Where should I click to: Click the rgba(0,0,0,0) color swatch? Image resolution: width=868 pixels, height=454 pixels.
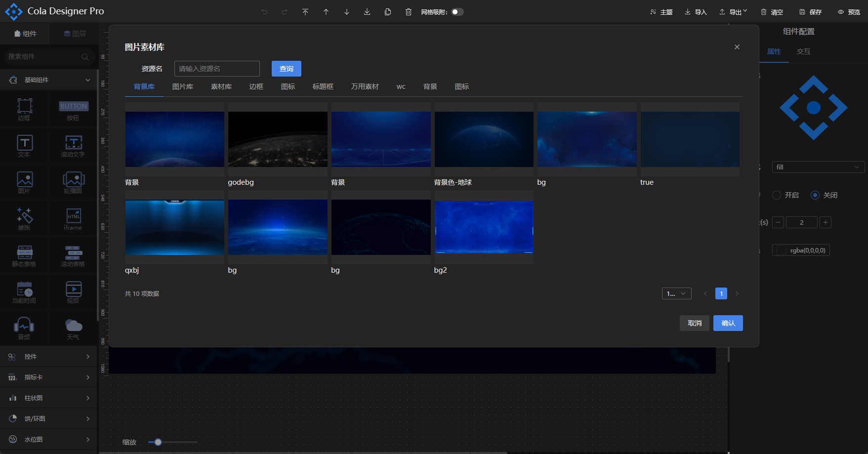click(782, 250)
